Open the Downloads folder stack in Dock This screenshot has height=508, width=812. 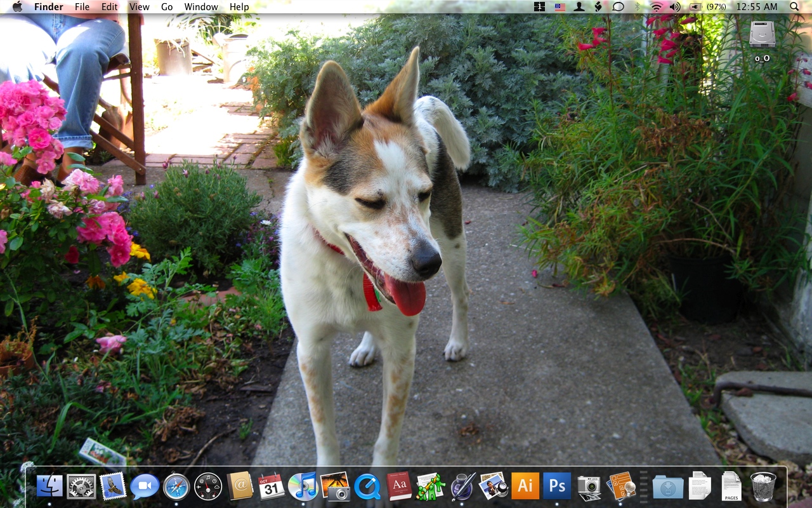coord(668,486)
